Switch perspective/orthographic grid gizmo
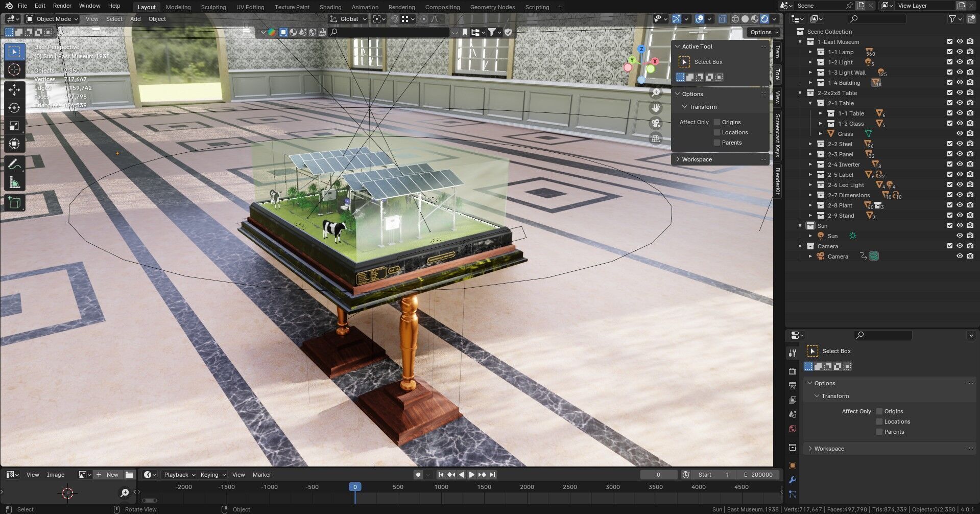This screenshot has width=980, height=514. coord(656,138)
